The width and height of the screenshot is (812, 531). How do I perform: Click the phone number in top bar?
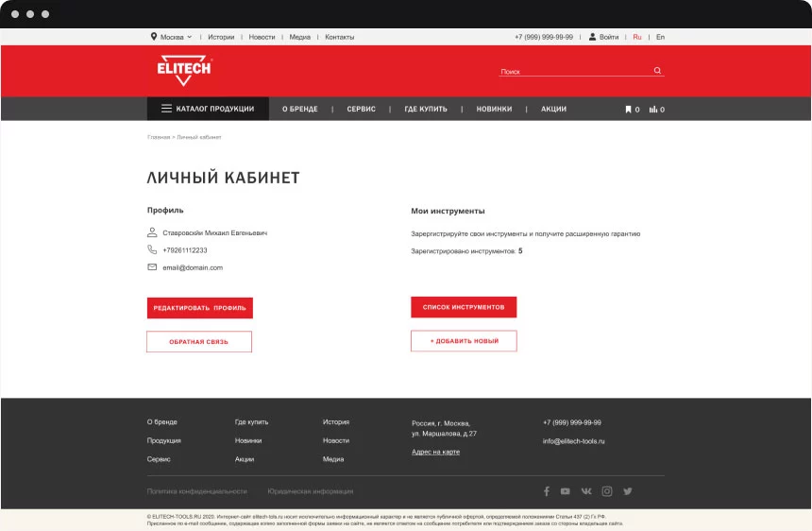point(544,37)
